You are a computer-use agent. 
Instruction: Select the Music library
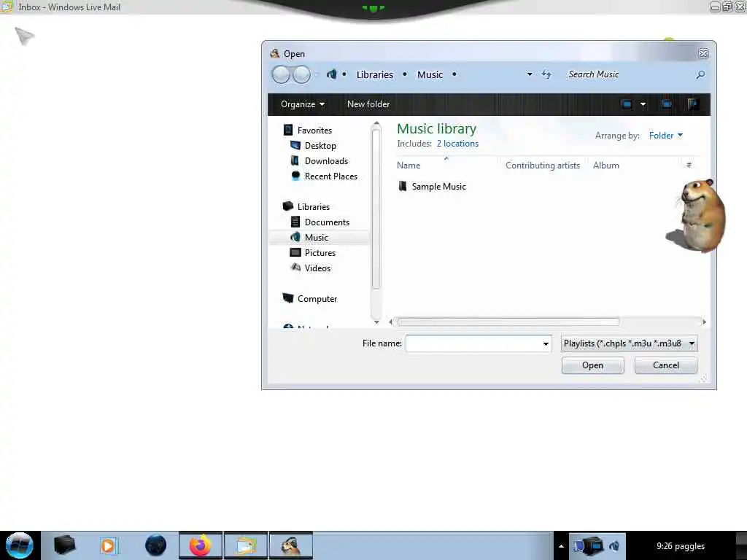pyautogui.click(x=317, y=237)
